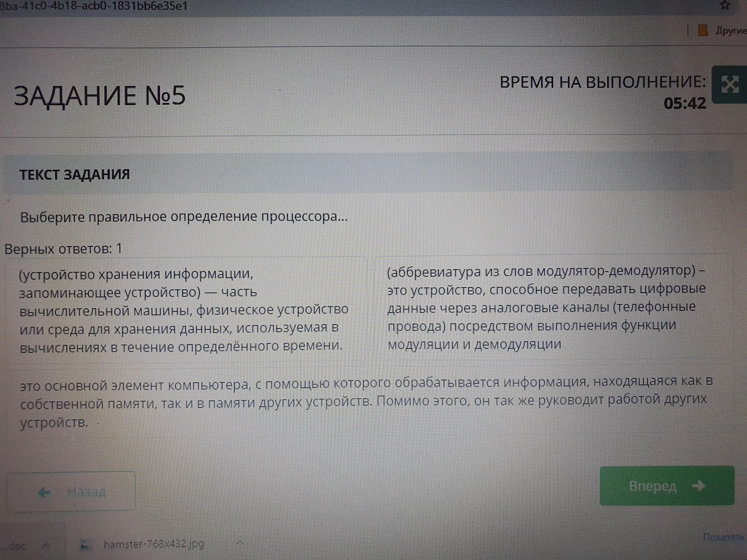Image resolution: width=747 pixels, height=560 pixels.
Task: Click the Назад button text
Action: 87,492
